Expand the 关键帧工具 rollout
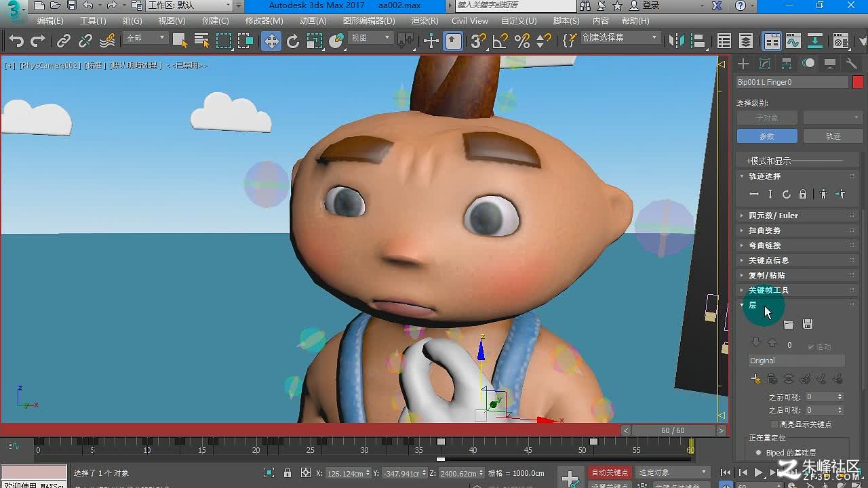 [x=798, y=290]
